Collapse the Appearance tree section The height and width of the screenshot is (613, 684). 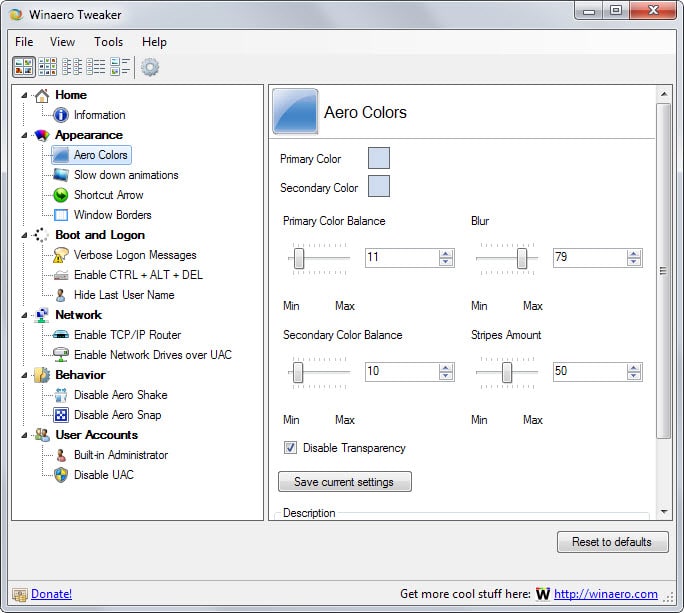pos(25,135)
